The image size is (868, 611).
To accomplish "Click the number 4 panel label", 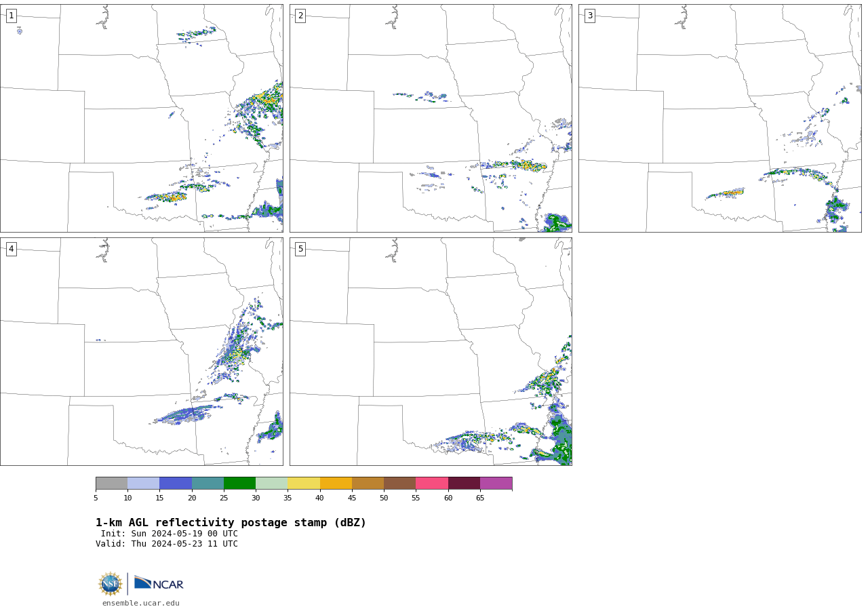I will click(11, 249).
